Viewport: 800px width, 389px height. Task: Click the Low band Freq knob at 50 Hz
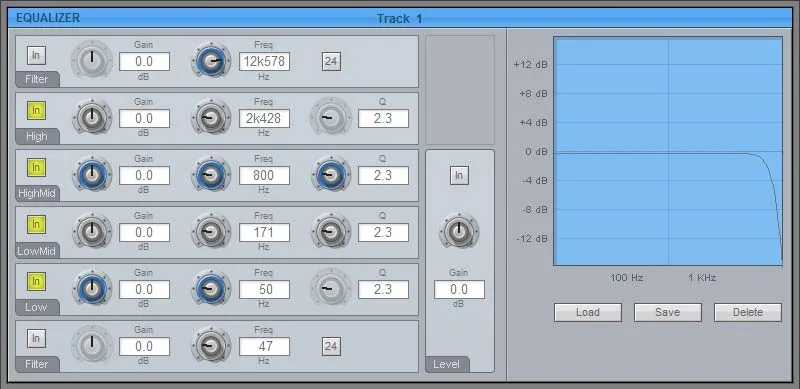coord(211,289)
